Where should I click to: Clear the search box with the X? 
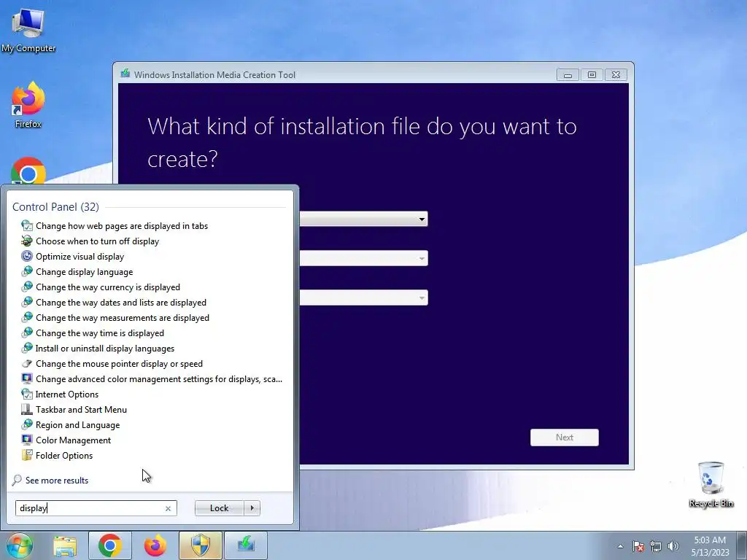(168, 508)
